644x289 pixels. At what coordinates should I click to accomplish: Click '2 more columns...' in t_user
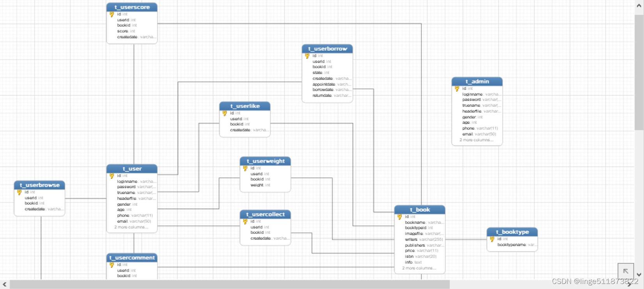131,227
